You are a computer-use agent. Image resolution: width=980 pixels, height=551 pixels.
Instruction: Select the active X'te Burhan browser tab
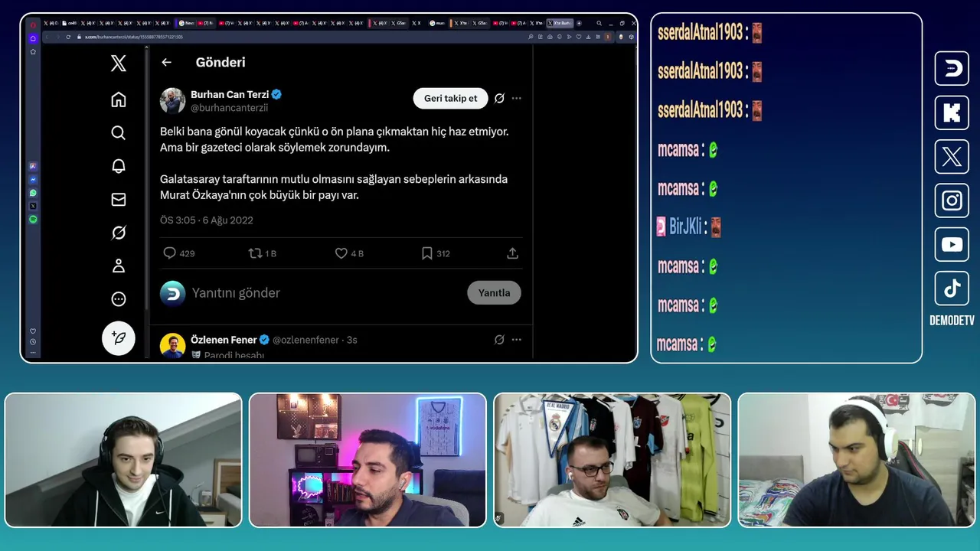pos(559,23)
